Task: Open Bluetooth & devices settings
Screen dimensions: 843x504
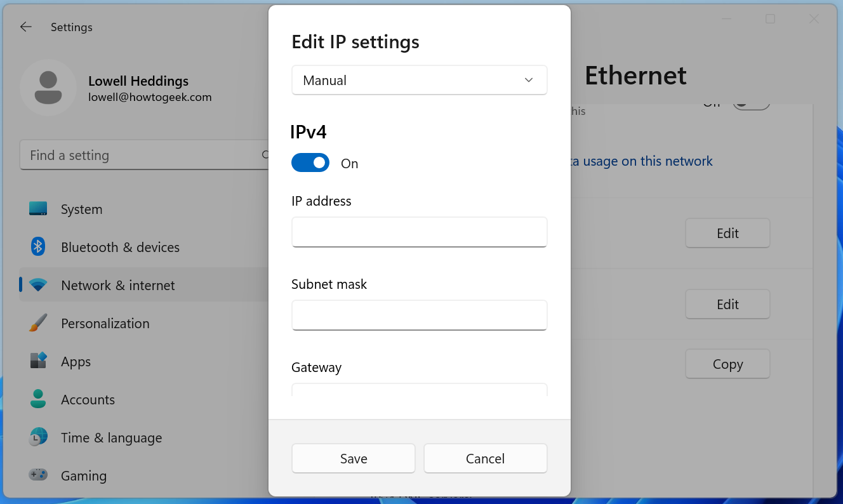Action: (120, 247)
